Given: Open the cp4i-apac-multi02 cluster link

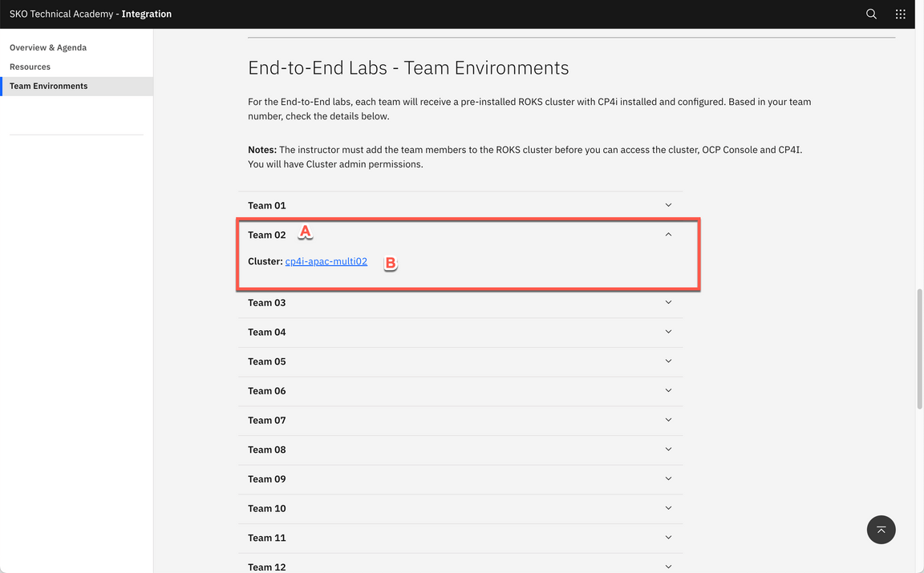Looking at the screenshot, I should [326, 261].
